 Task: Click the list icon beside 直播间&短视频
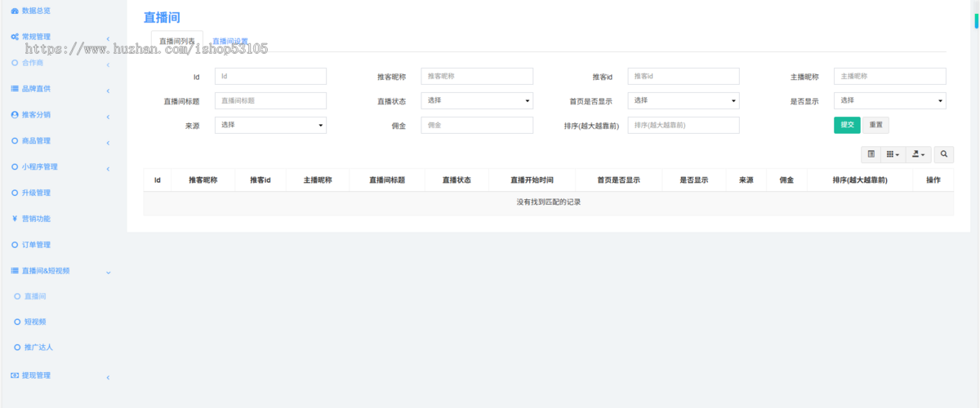click(x=15, y=270)
